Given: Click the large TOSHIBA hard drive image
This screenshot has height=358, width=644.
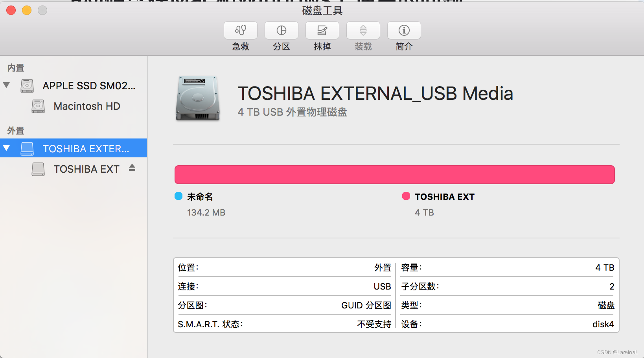Looking at the screenshot, I should point(198,98).
